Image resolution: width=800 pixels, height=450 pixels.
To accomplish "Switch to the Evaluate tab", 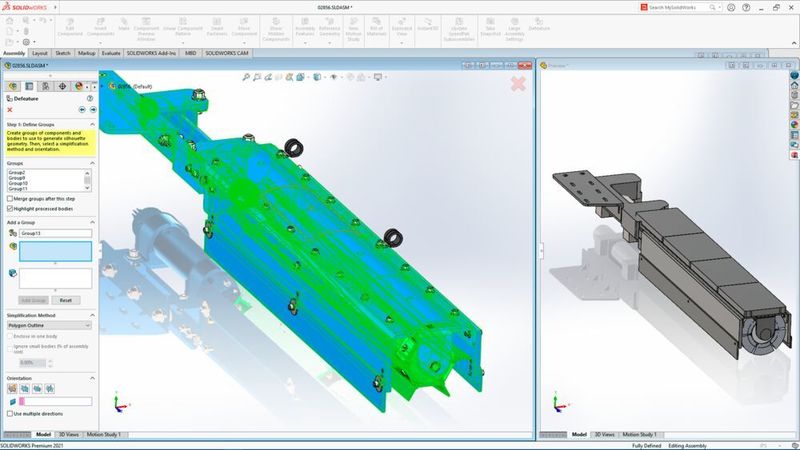I will click(111, 53).
